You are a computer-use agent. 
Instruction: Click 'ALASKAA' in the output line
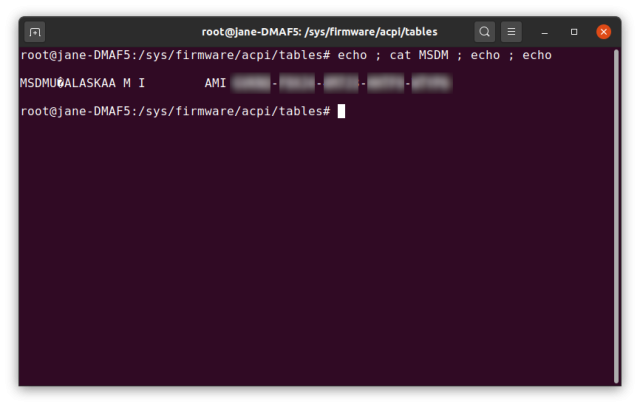90,83
